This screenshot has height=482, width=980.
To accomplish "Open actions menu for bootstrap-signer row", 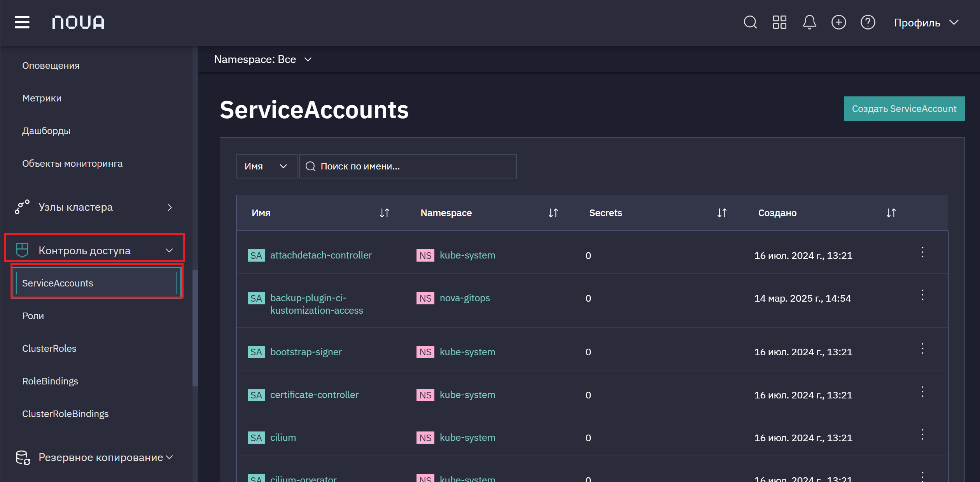I will coord(922,349).
